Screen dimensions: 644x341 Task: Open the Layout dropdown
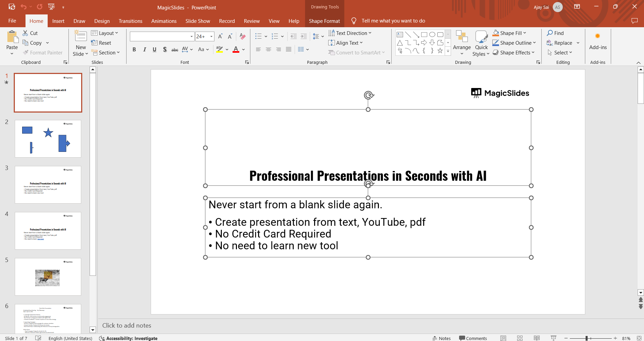click(105, 33)
